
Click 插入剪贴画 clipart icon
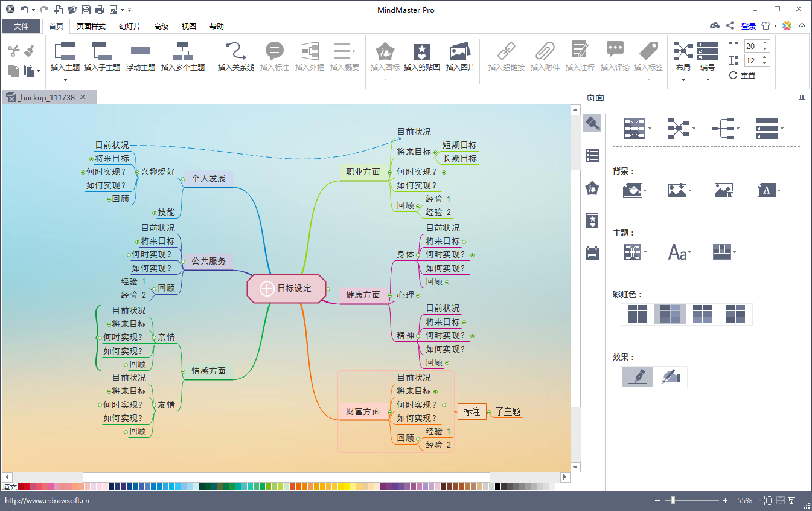[422, 51]
